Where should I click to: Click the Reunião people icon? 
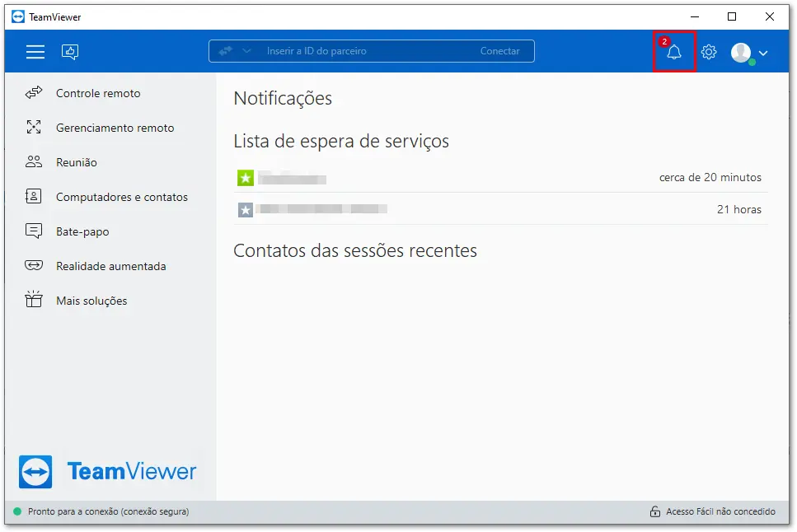[x=34, y=161]
